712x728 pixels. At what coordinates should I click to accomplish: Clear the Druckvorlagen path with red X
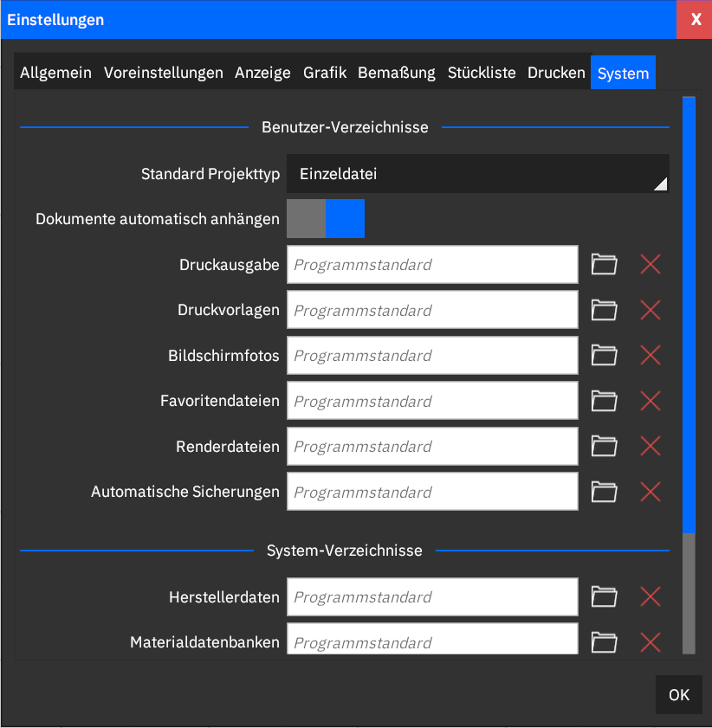click(651, 310)
